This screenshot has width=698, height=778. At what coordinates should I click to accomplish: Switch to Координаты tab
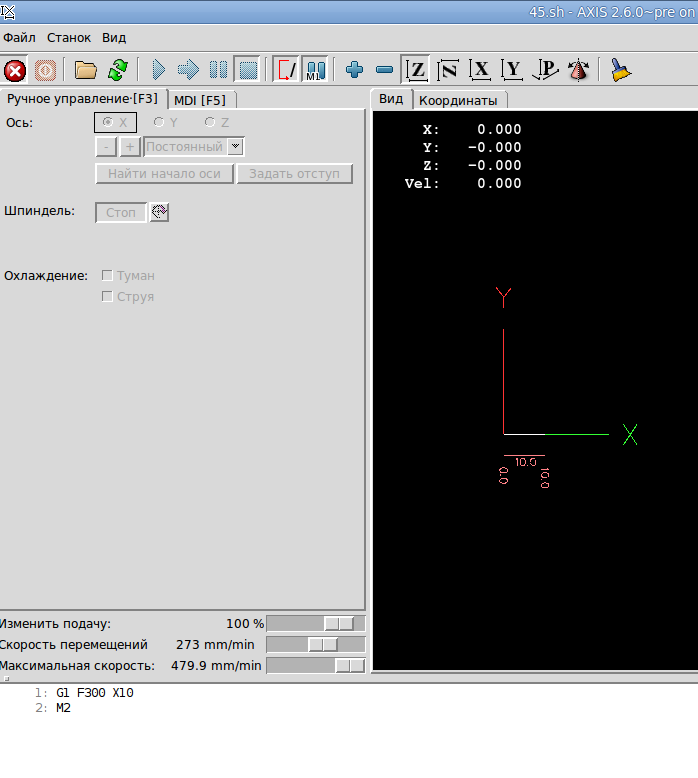(x=458, y=100)
